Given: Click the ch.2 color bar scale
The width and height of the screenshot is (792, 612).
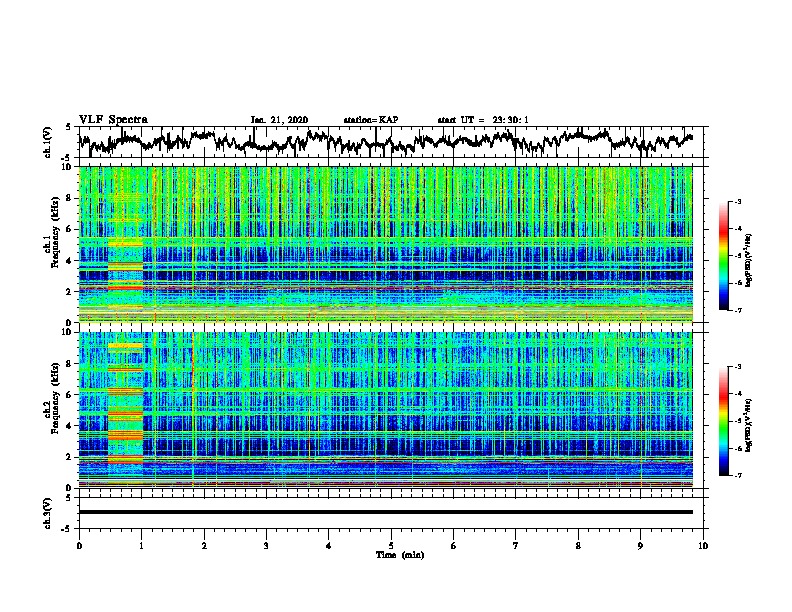Looking at the screenshot, I should coord(723,421).
